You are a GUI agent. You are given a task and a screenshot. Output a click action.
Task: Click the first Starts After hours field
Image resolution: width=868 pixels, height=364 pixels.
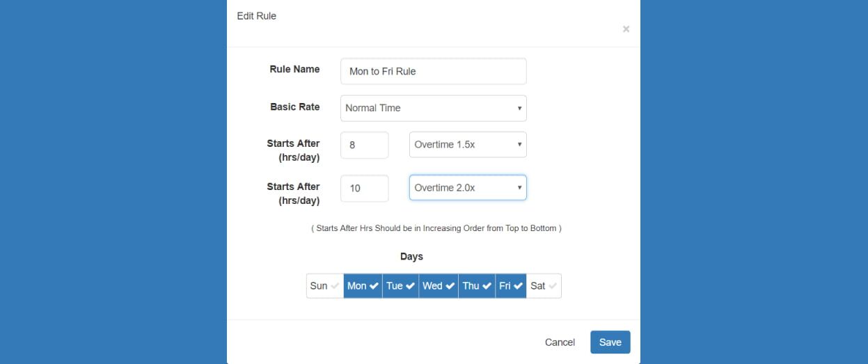364,145
